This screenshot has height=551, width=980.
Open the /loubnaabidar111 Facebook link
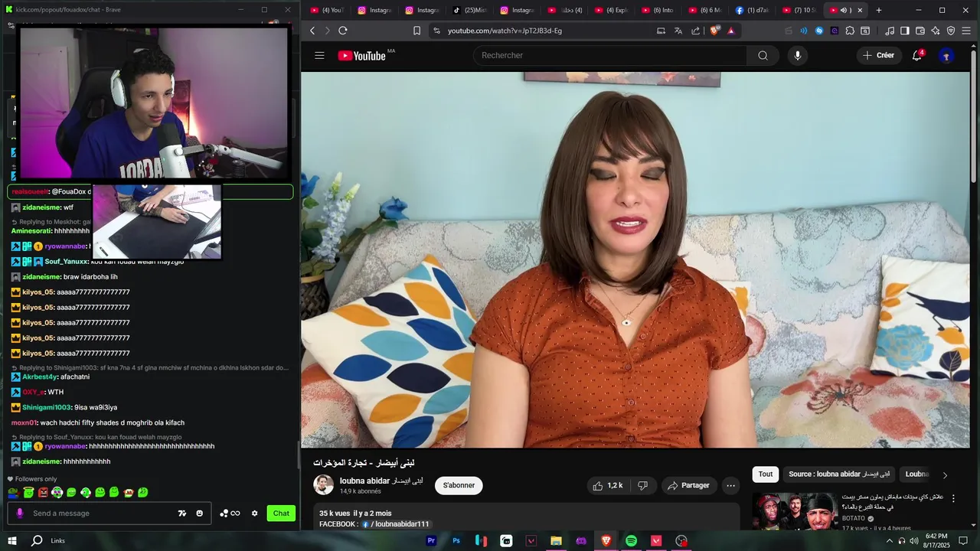[396, 524]
